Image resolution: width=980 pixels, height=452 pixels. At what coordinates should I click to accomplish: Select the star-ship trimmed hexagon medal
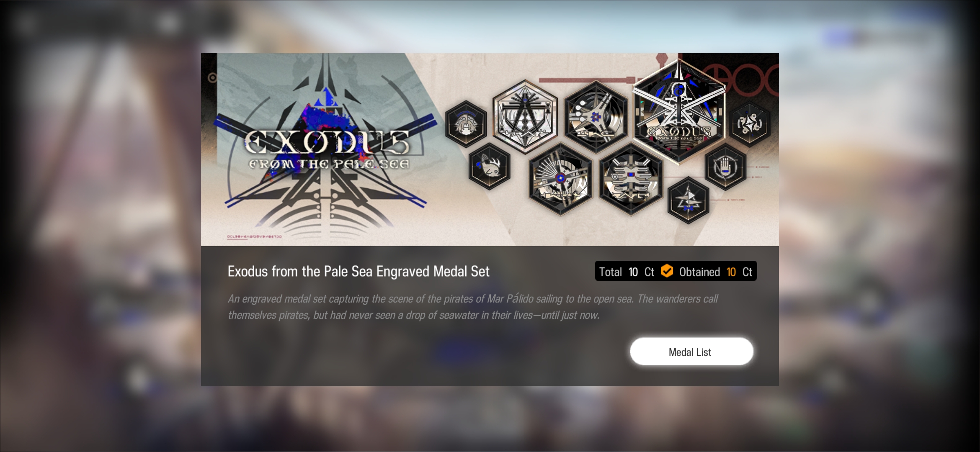(x=596, y=117)
